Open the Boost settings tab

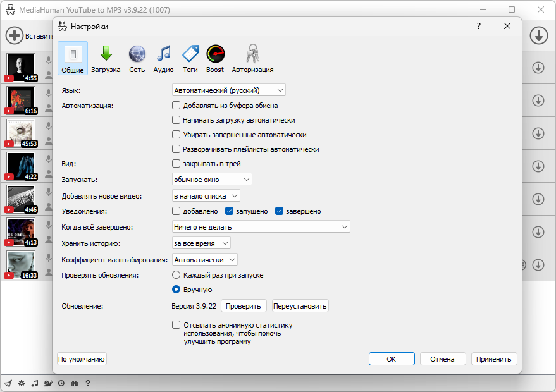point(215,59)
